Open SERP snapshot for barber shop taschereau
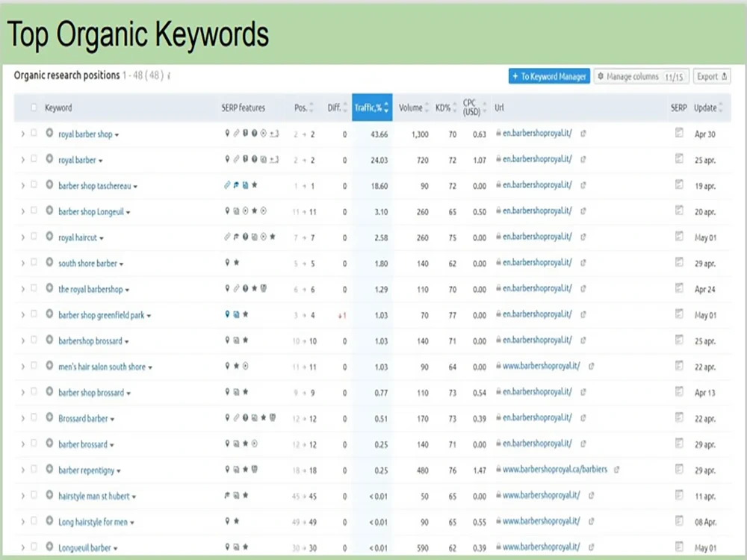The height and width of the screenshot is (560, 747). coord(679,184)
